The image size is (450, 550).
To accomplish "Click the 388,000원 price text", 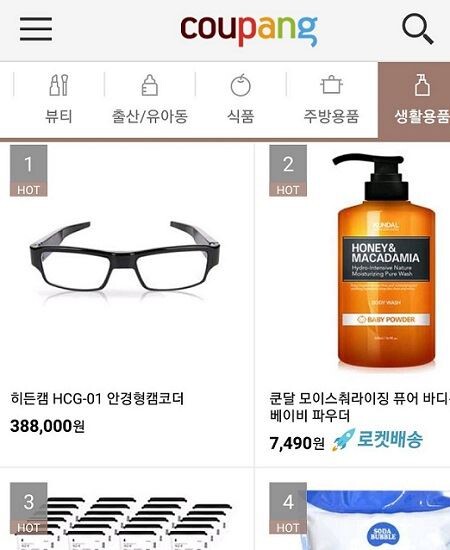I will coord(47,426).
